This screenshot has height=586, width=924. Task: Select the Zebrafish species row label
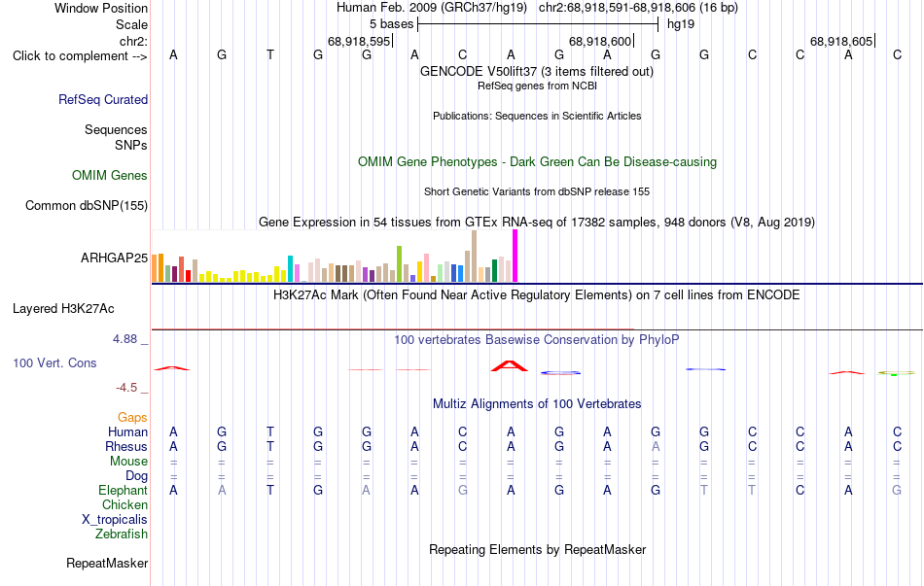point(122,534)
